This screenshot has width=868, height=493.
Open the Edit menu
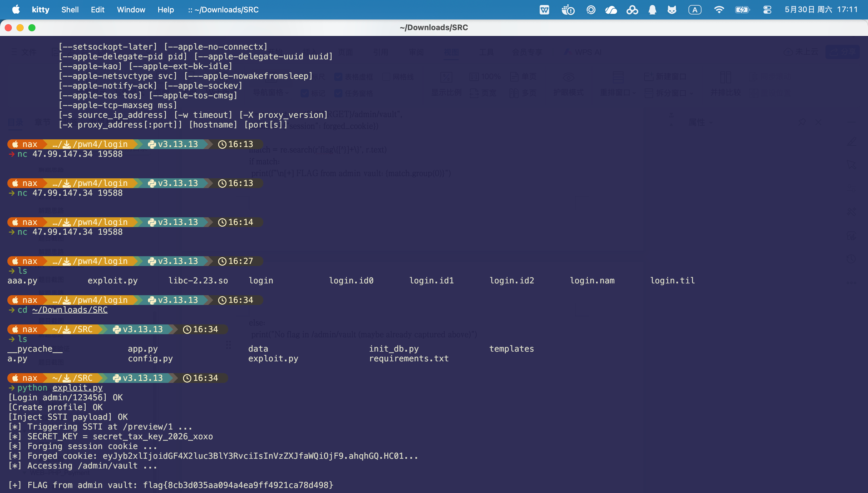pyautogui.click(x=98, y=9)
